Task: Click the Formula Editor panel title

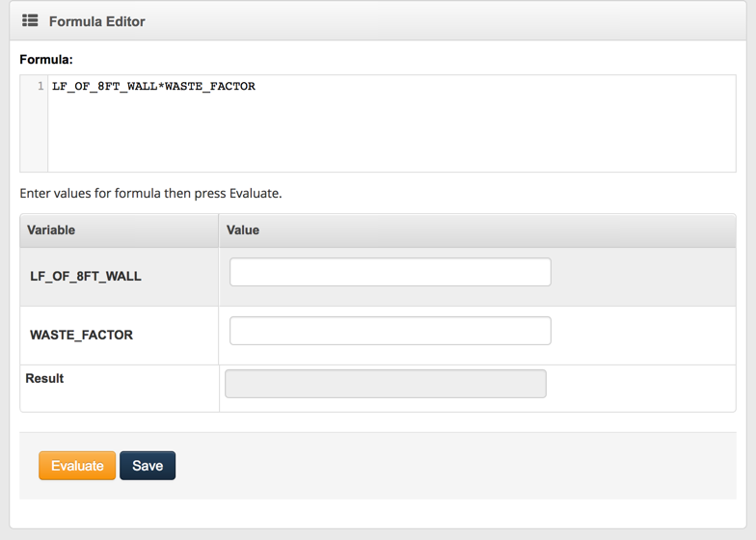Action: click(96, 21)
